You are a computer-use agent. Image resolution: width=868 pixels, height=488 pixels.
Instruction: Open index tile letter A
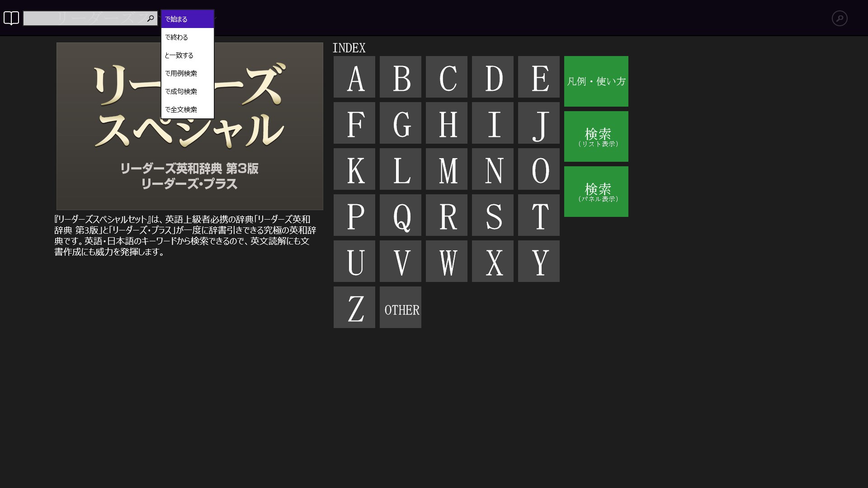point(354,77)
